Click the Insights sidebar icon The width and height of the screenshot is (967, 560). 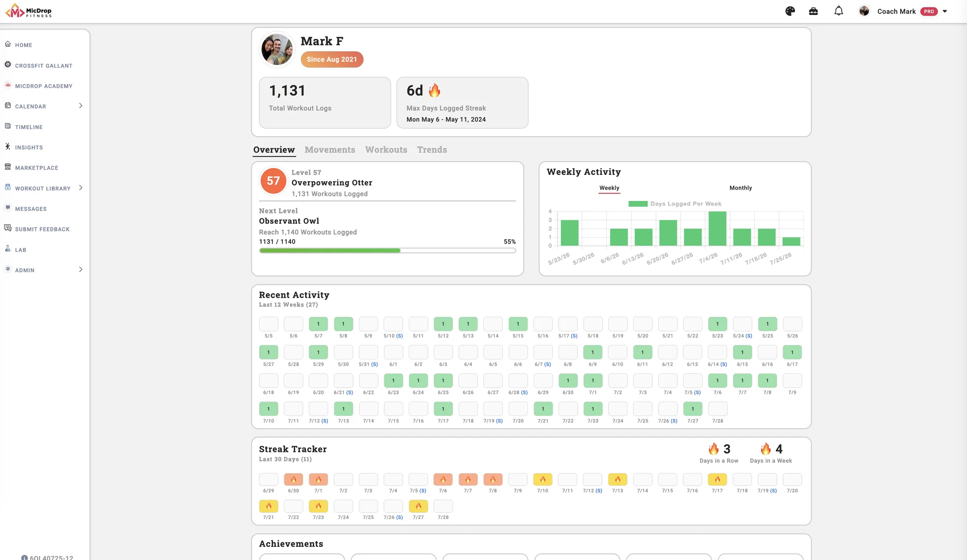pyautogui.click(x=8, y=146)
